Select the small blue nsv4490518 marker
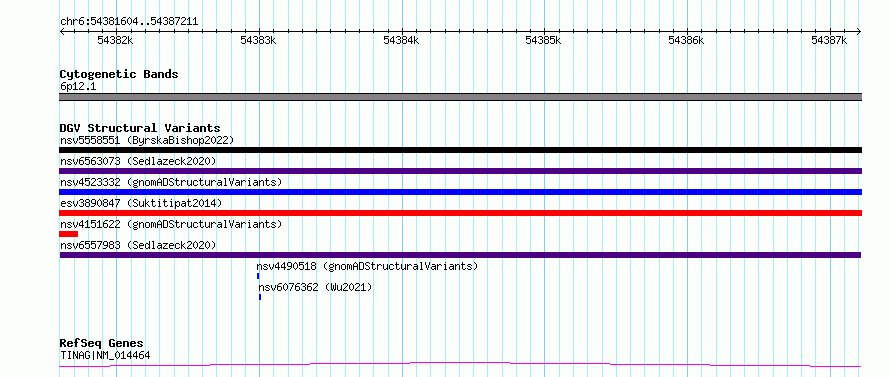 tap(258, 276)
